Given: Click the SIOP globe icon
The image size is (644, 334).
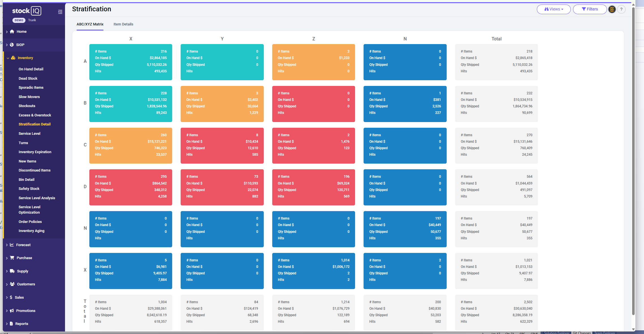Looking at the screenshot, I should [x=12, y=45].
